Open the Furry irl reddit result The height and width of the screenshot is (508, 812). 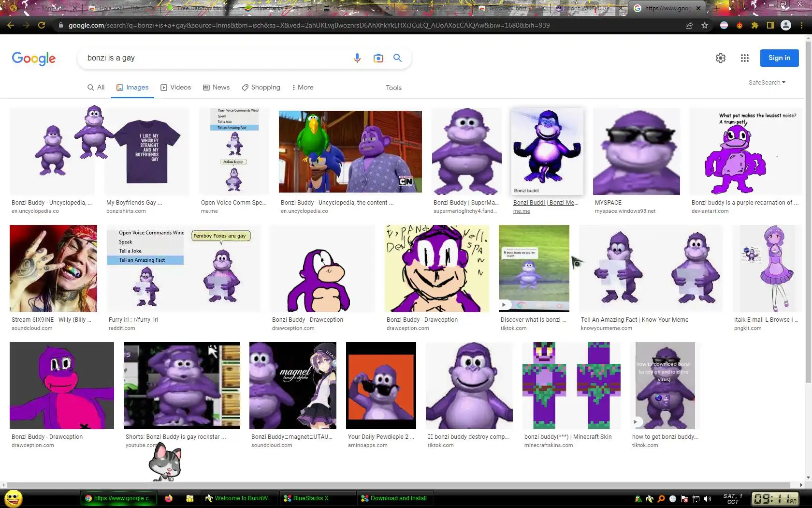[133, 320]
